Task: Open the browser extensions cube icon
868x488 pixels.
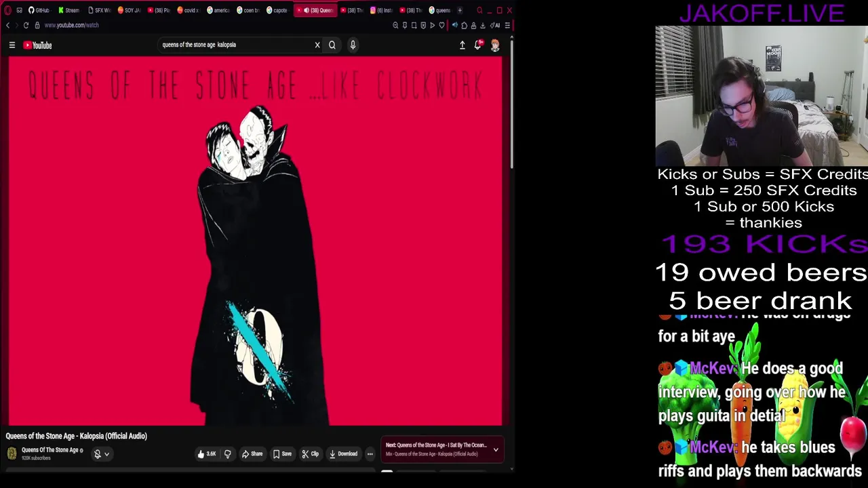Action: point(465,25)
